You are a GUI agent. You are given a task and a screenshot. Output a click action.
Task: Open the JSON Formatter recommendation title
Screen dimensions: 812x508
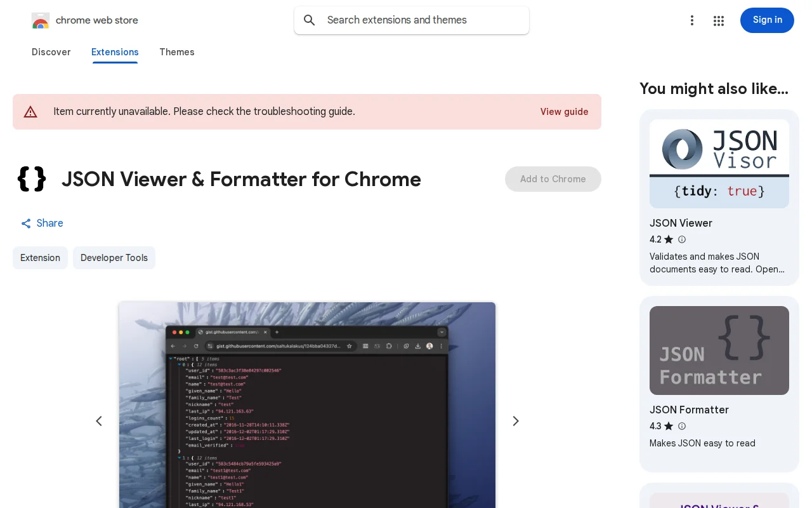coord(689,410)
